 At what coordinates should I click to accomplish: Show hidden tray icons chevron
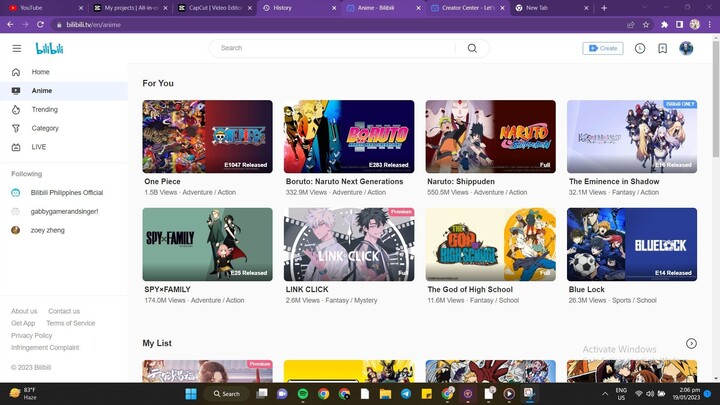605,394
